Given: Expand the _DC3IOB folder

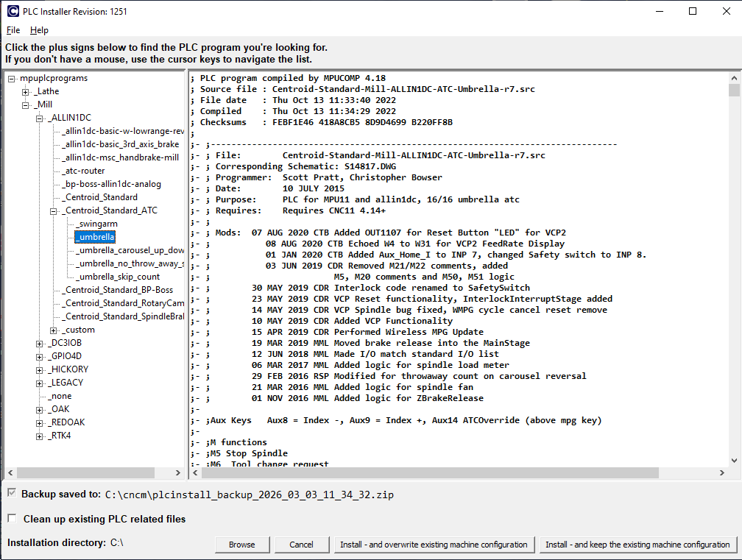Looking at the screenshot, I should point(40,344).
